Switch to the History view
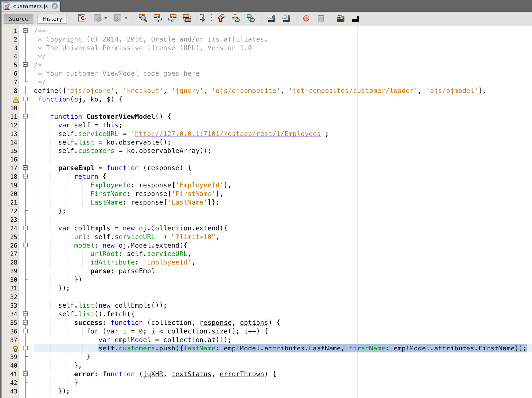The height and width of the screenshot is (398, 532). 52,19
